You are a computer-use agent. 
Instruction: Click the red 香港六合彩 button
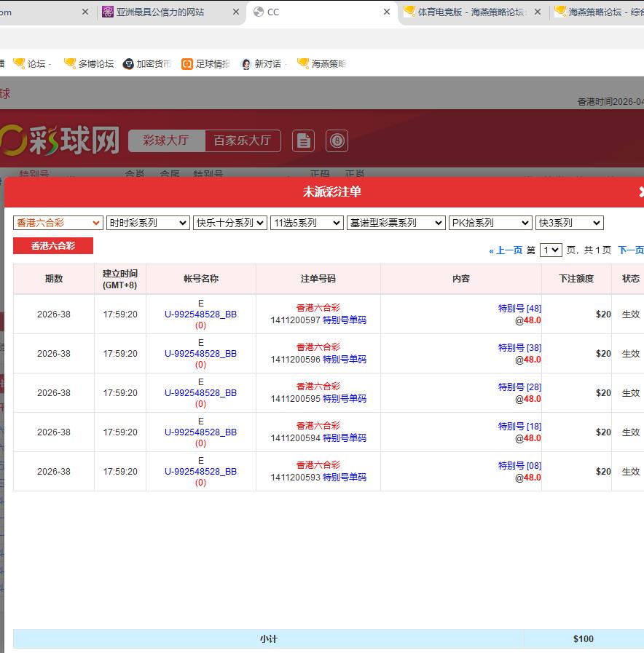click(53, 246)
